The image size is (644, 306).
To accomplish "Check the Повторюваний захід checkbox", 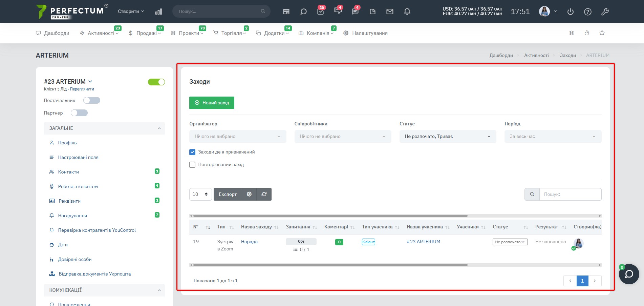I will point(192,165).
